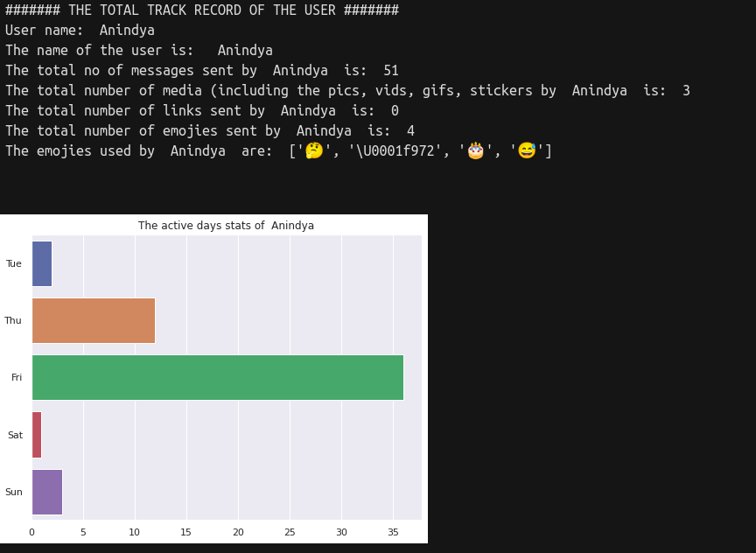
Task: Click the birthday cake emoji
Action: [x=475, y=151]
